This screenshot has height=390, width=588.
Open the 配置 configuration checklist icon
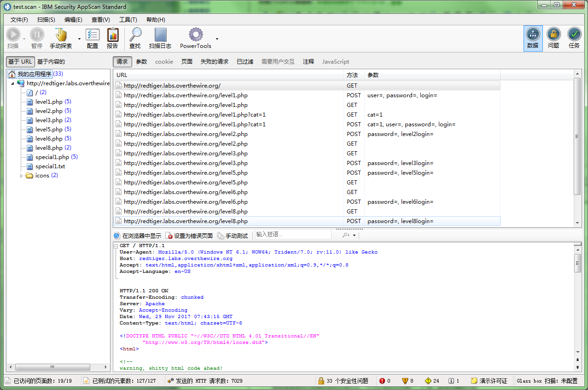coord(93,35)
